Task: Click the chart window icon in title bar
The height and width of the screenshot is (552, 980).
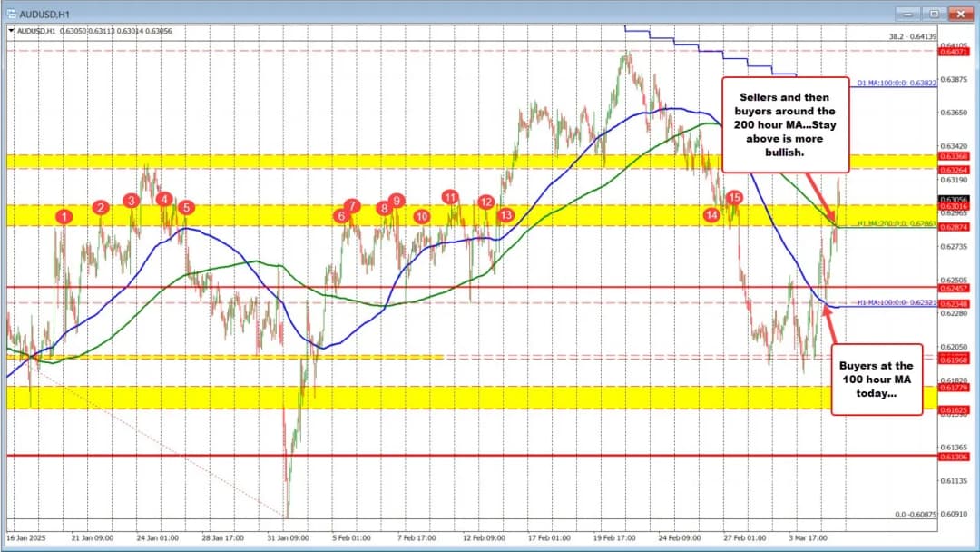Action: tap(12, 15)
